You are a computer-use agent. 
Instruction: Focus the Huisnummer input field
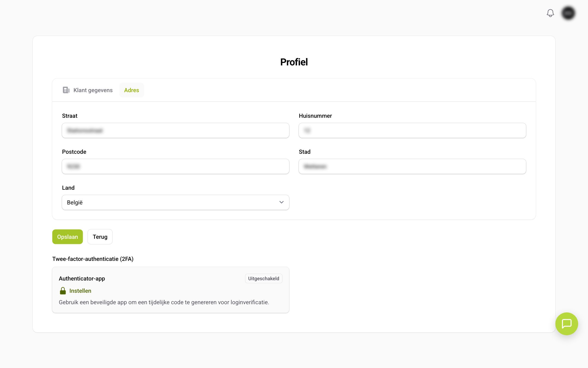(412, 130)
